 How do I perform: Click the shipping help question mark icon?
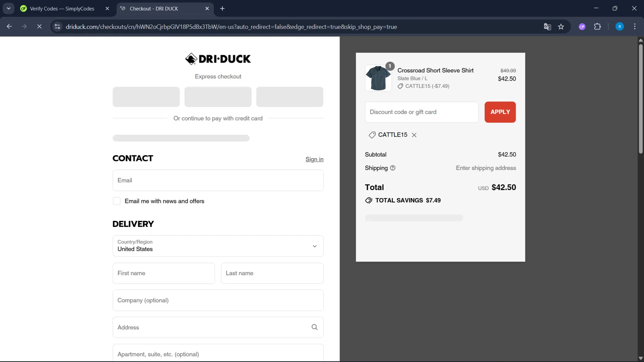coord(392,168)
